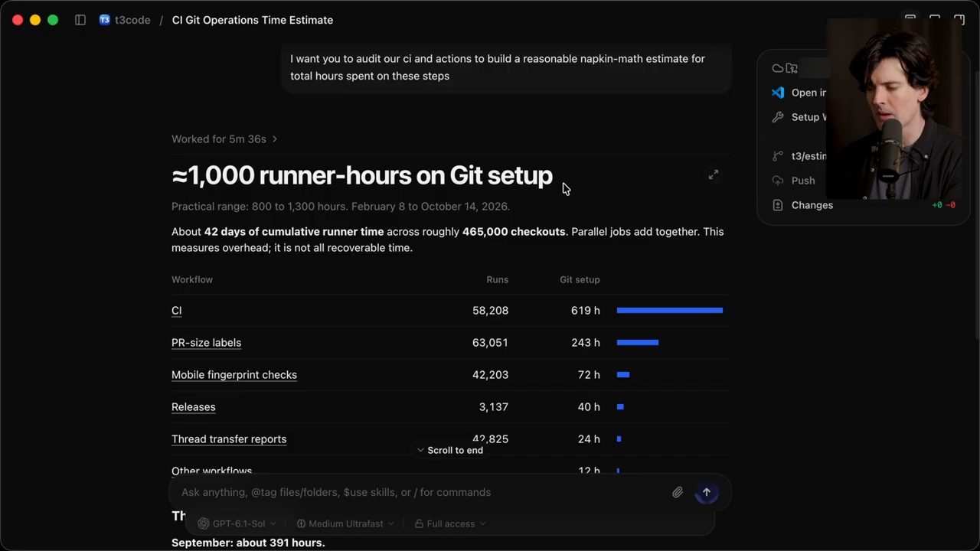The height and width of the screenshot is (551, 980).
Task: Click the Mobile fingerprint checks blue bar
Action: tap(623, 375)
